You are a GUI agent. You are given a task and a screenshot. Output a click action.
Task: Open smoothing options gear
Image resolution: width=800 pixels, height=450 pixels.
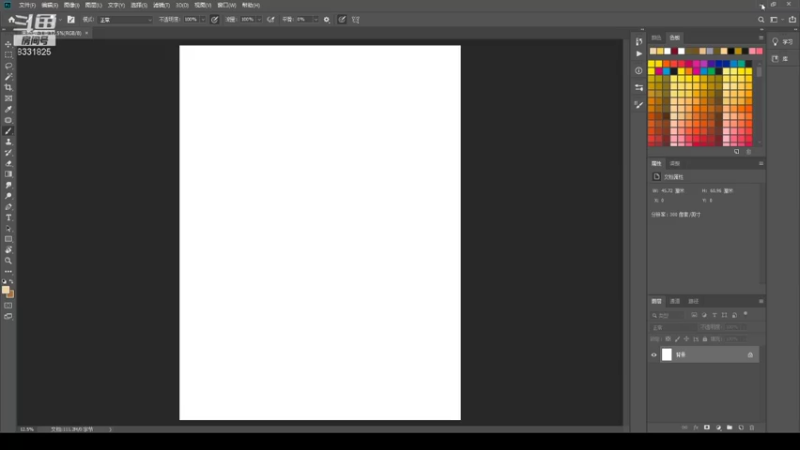[x=327, y=19]
